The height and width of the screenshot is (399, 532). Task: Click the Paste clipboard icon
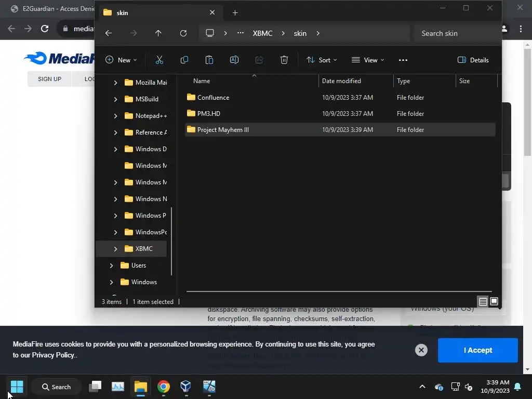(209, 60)
